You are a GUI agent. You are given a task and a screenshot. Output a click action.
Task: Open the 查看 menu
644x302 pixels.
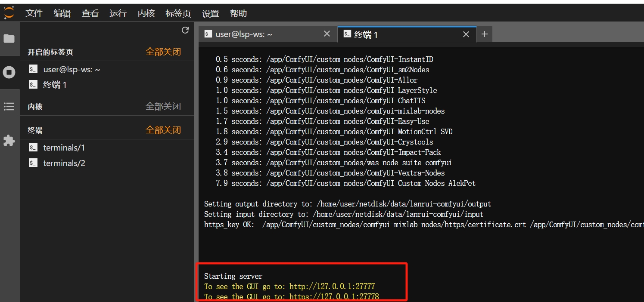(x=90, y=13)
